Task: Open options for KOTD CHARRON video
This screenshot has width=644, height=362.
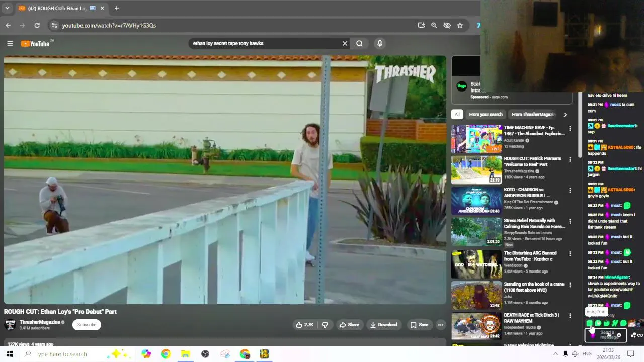Action: pyautogui.click(x=570, y=191)
